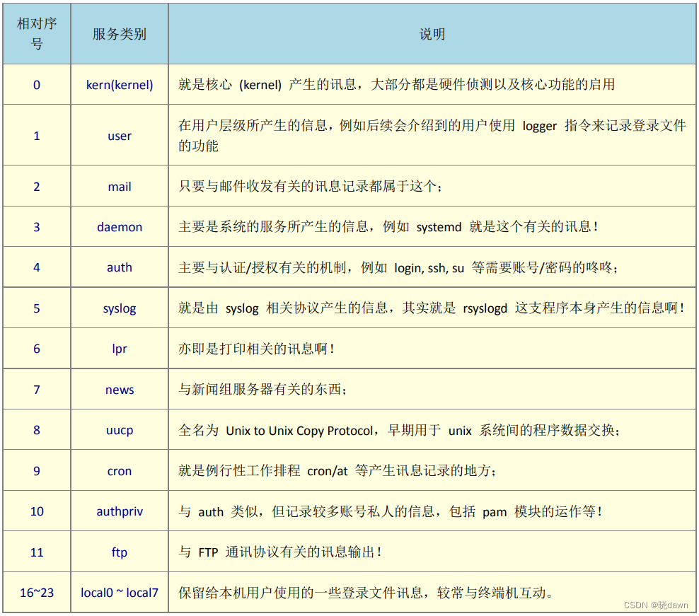Viewport: 699px width, 616px height.
Task: Select the 'cron' service cell
Action: [120, 471]
